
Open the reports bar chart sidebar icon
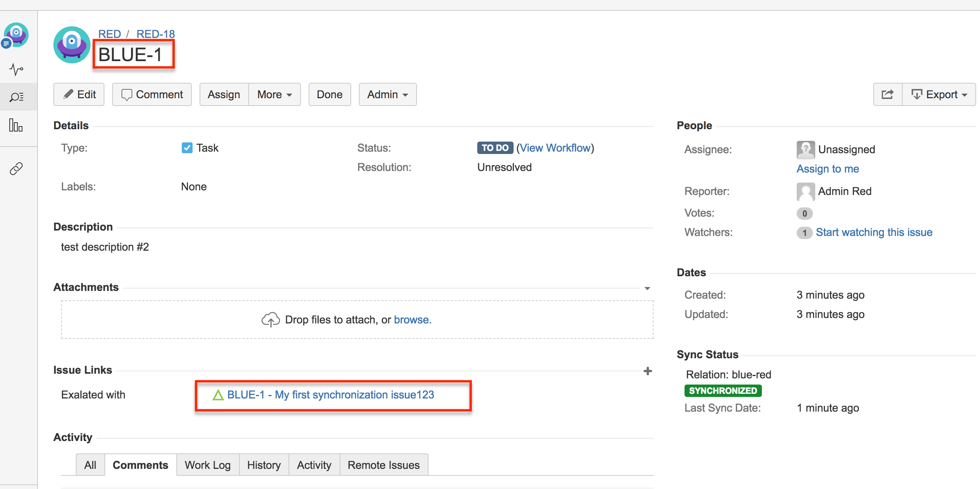(16, 125)
